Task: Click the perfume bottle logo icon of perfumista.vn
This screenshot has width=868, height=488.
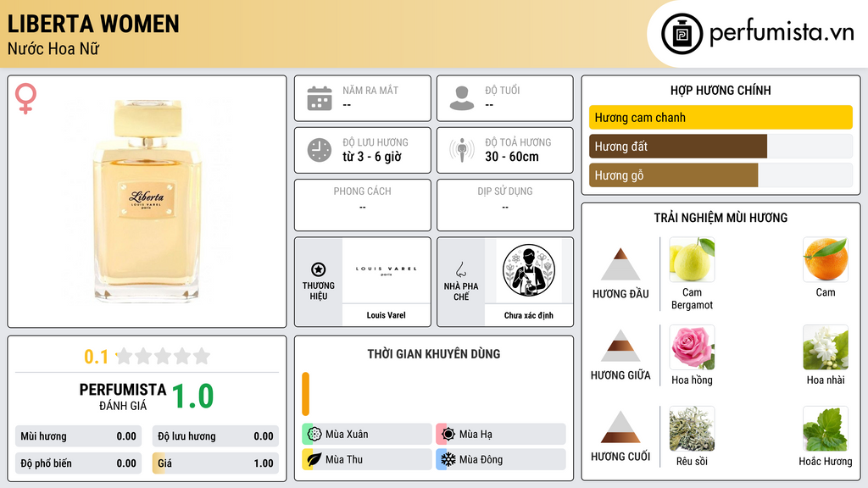Action: click(682, 34)
